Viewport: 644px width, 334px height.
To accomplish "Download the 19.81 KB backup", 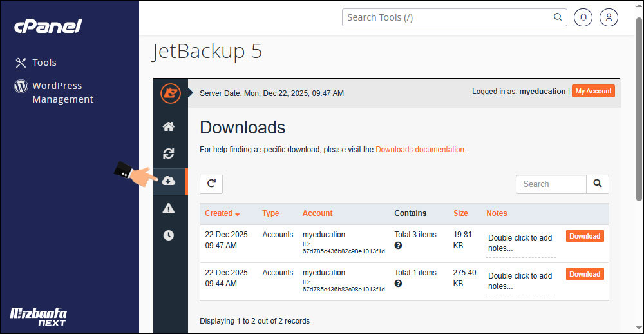I will point(585,236).
